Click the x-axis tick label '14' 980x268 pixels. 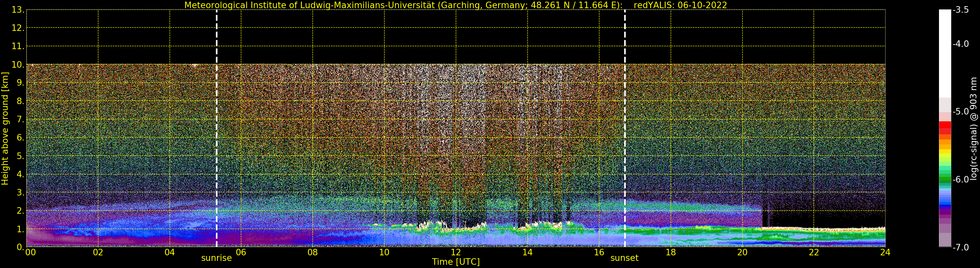coord(527,252)
